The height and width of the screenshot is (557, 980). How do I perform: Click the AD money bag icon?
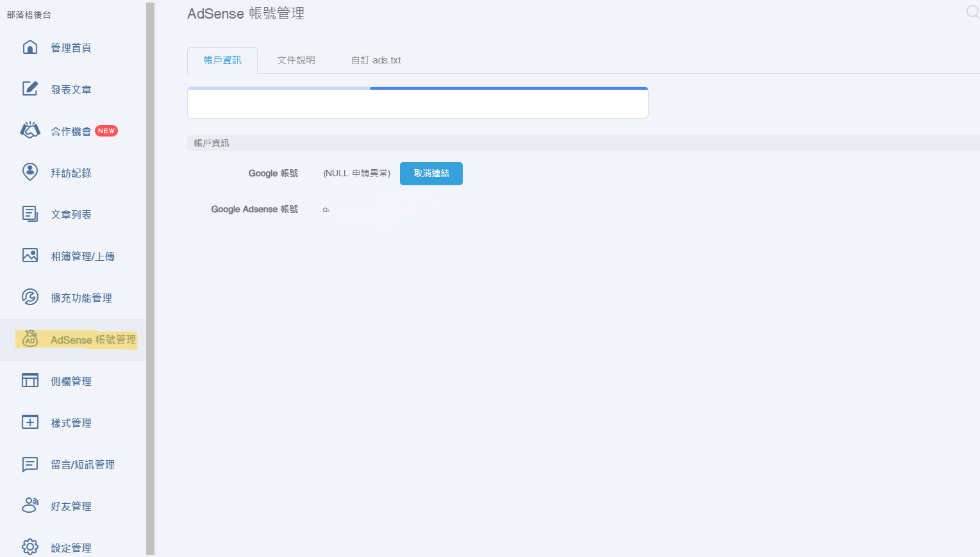tap(30, 338)
